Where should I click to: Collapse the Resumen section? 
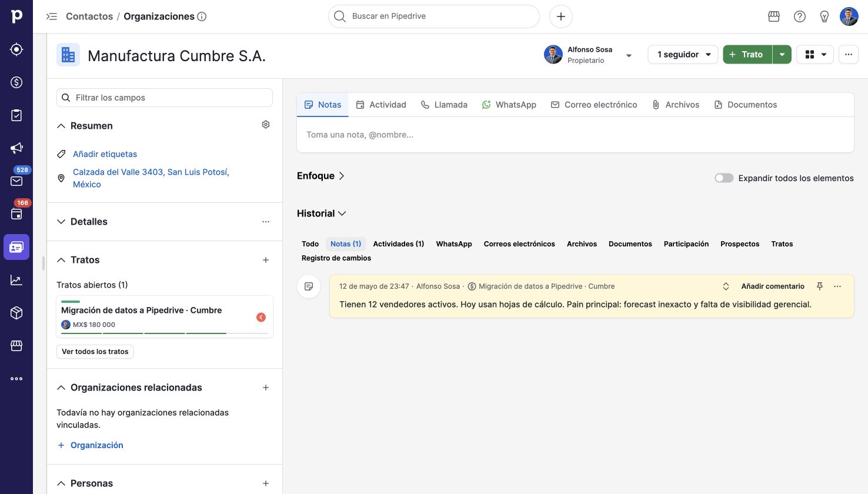click(x=61, y=126)
